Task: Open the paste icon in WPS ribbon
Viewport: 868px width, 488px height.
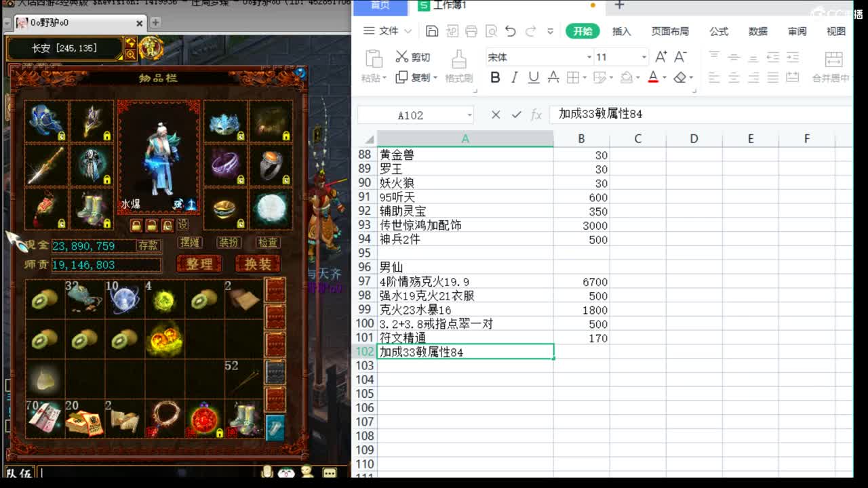Action: tap(374, 58)
